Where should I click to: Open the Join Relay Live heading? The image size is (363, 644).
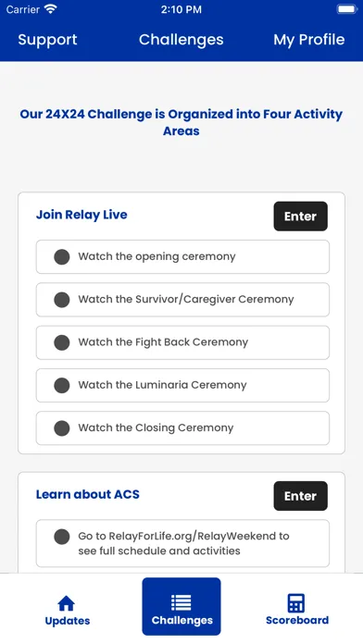[x=81, y=215]
